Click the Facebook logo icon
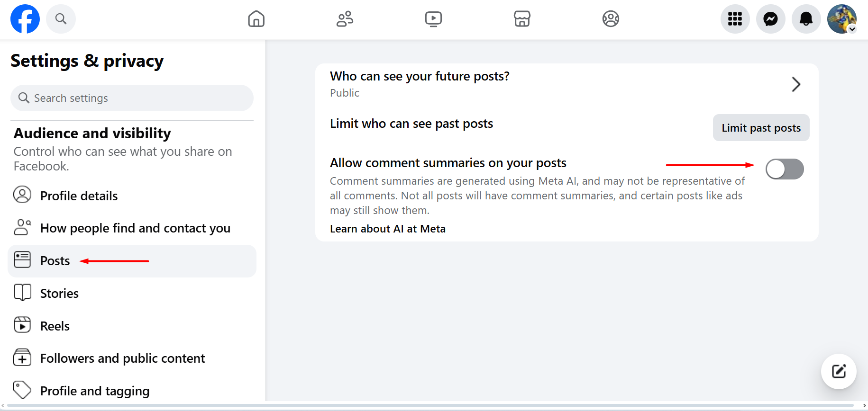Screen dimensions: 868x411 click(25, 19)
